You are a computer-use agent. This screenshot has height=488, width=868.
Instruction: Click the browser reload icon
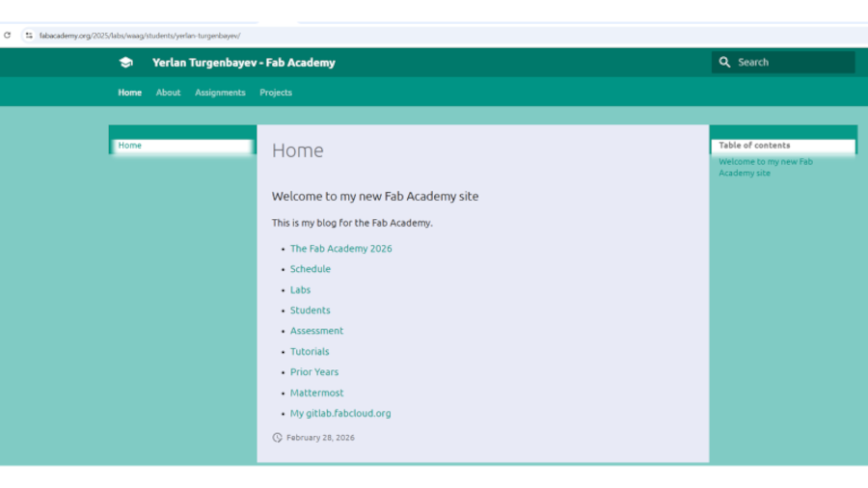click(7, 35)
